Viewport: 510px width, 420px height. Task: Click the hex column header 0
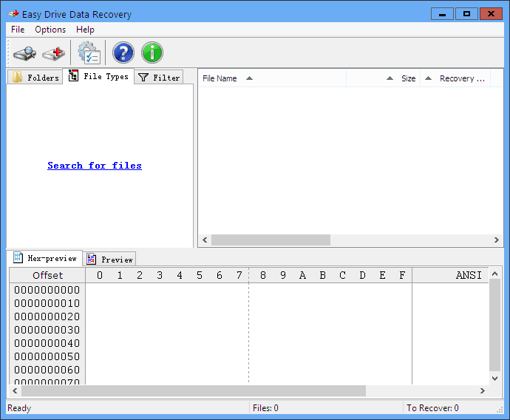click(100, 275)
